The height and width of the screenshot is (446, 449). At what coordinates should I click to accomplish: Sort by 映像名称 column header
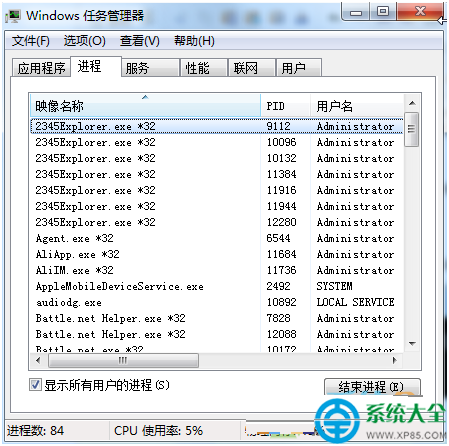145,106
